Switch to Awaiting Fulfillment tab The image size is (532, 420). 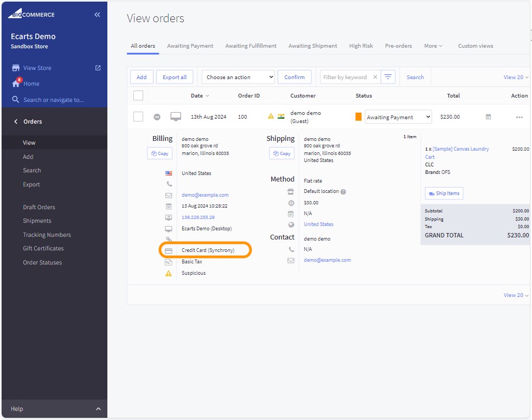251,46
